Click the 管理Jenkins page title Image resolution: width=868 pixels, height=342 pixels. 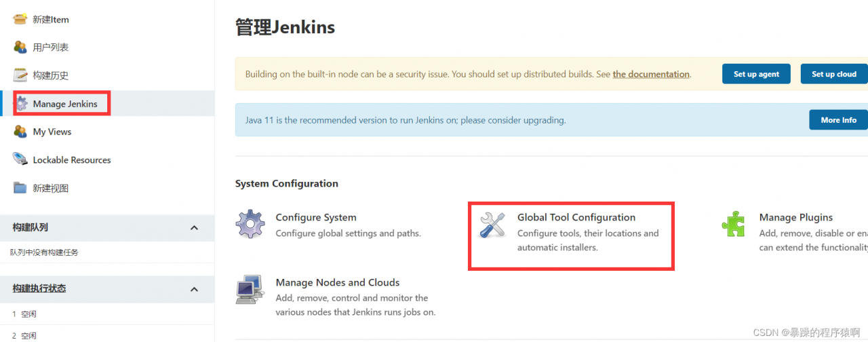285,27
